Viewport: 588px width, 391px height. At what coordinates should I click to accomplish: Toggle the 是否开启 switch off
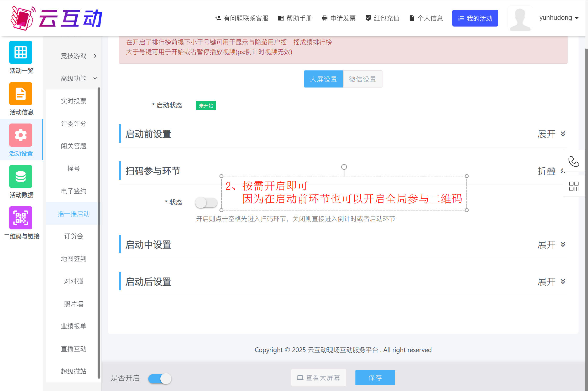[160, 379]
